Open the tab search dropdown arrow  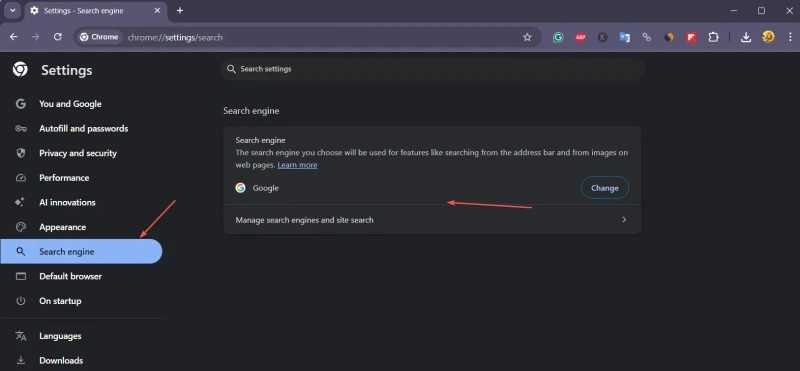[13, 10]
